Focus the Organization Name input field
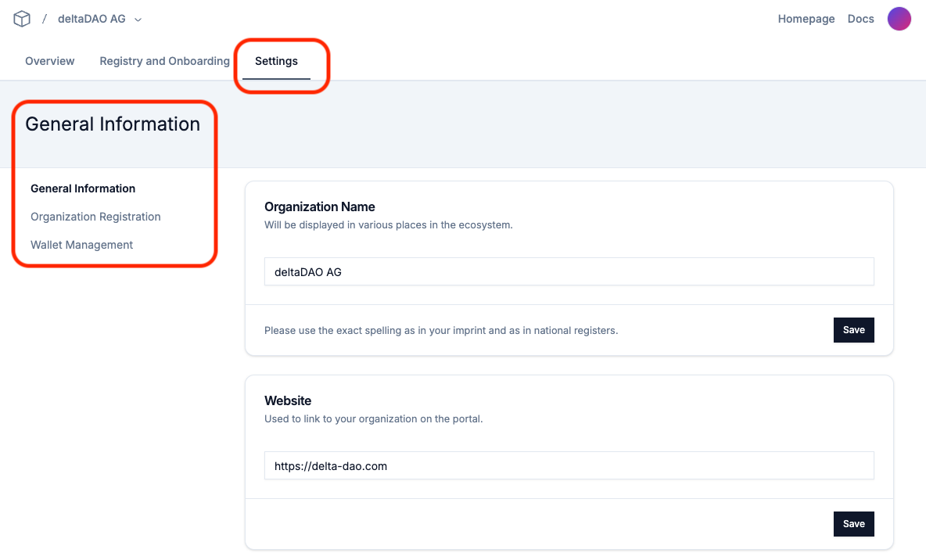 [569, 272]
